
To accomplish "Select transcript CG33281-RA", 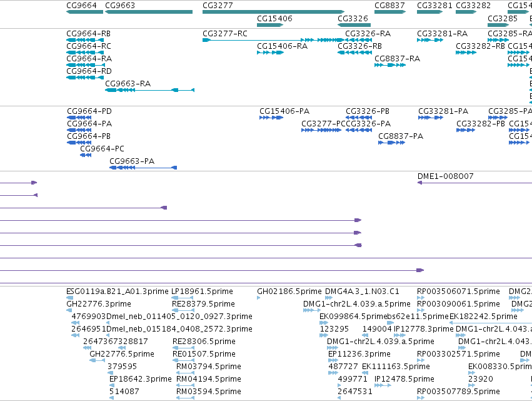I will point(430,40).
